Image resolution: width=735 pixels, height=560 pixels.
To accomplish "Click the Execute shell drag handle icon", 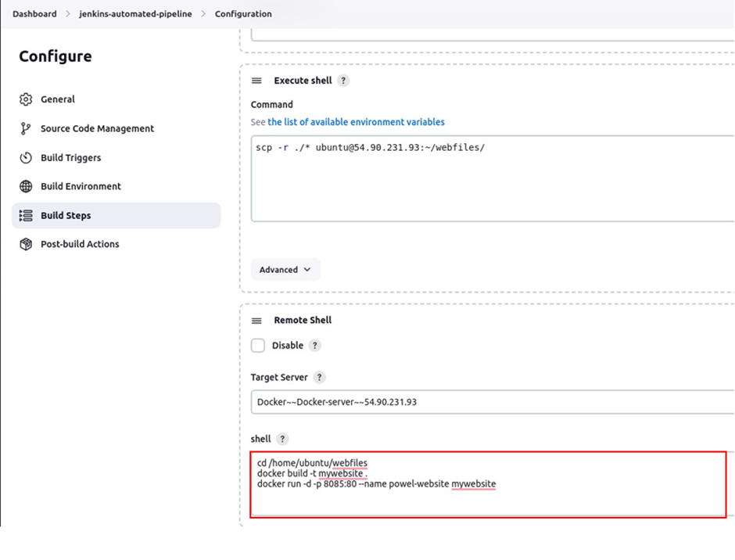I will (256, 81).
